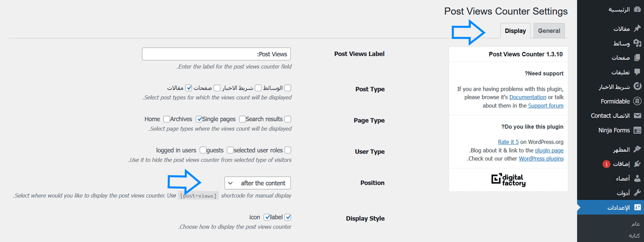Tick the rightmost checkbox in Page Type row
Viewport: 644px width, 242px height.
tap(288, 119)
